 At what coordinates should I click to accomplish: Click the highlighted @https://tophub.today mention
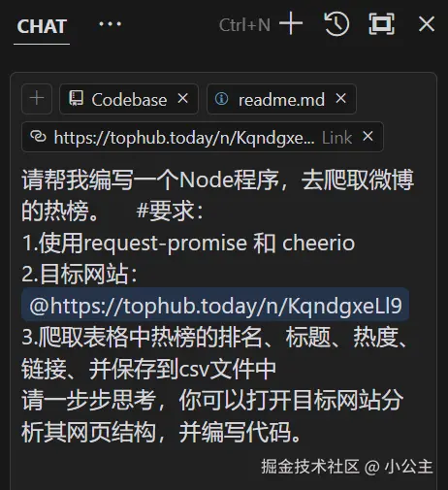tap(215, 306)
